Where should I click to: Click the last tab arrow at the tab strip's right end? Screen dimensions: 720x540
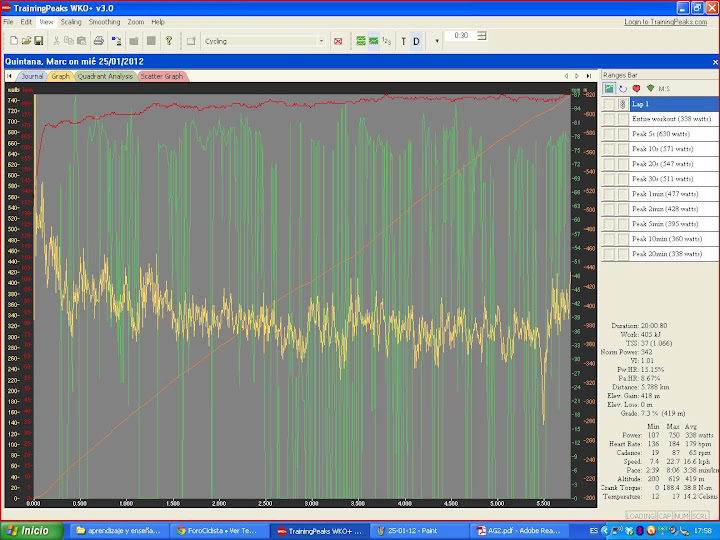[589, 76]
